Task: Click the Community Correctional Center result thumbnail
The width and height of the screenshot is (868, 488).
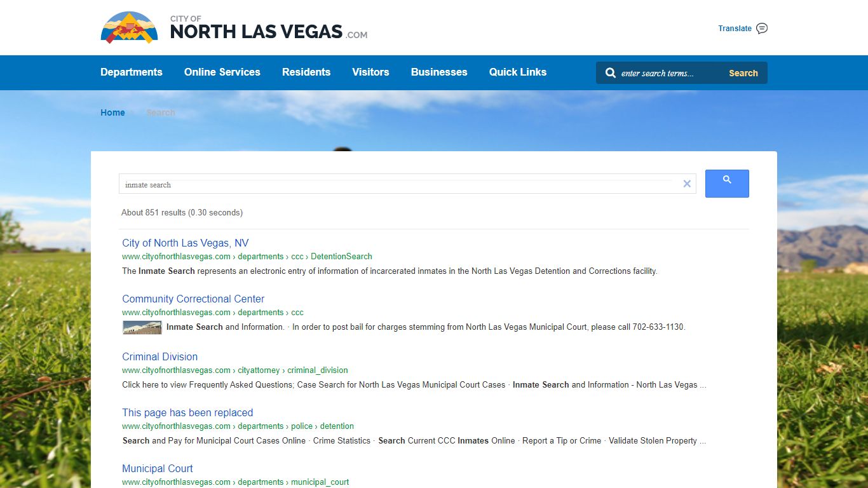Action: point(142,327)
